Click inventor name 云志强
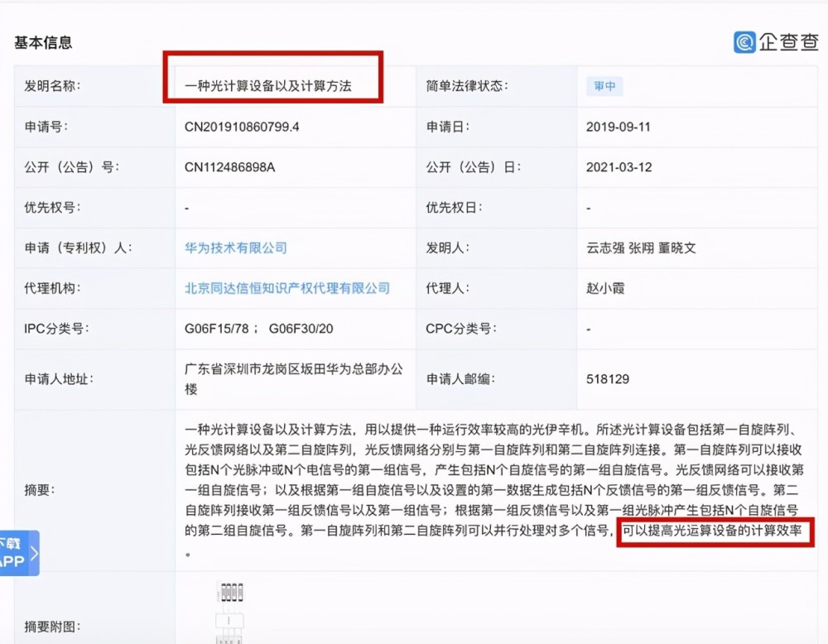828x644 pixels. (605, 248)
